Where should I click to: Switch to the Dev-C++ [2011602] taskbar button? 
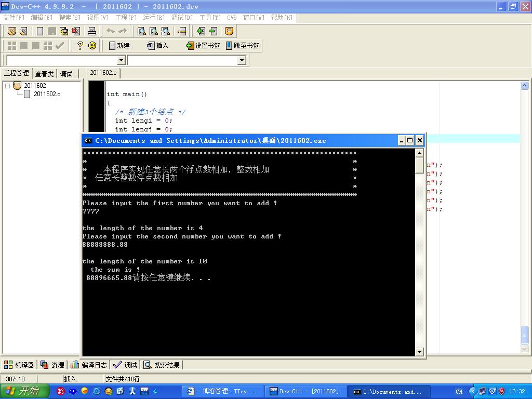point(306,391)
